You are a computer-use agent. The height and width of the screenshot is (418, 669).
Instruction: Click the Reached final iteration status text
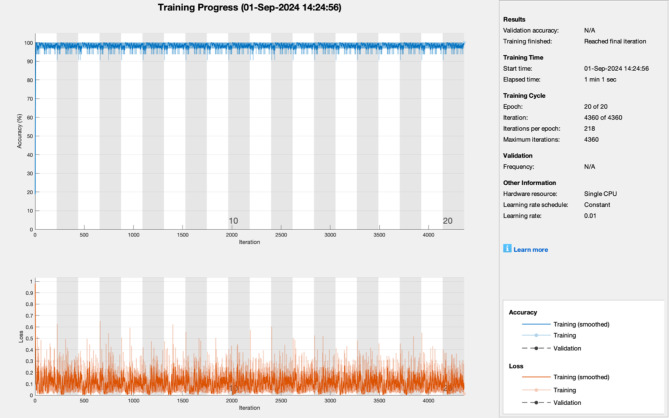(x=615, y=41)
